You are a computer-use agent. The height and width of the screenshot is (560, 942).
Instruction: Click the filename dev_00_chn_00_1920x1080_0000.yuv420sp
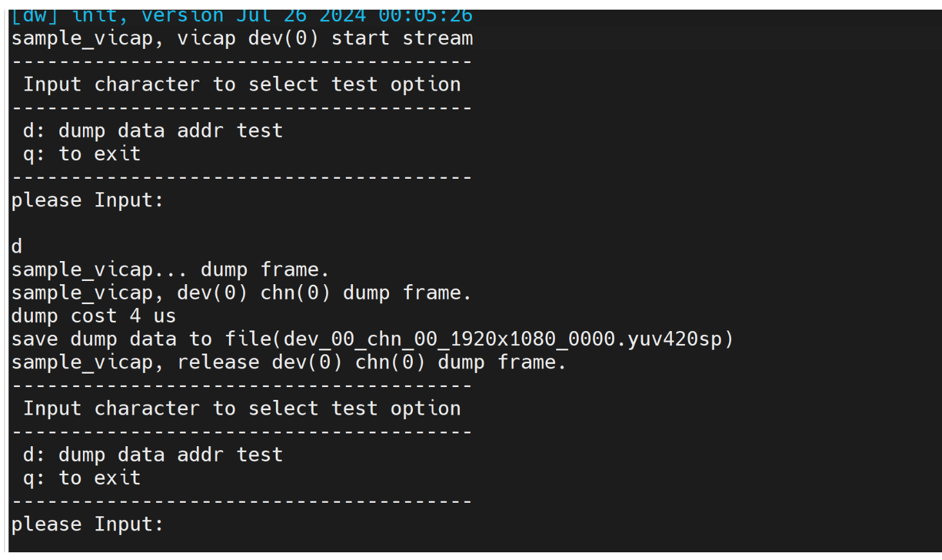(x=503, y=339)
